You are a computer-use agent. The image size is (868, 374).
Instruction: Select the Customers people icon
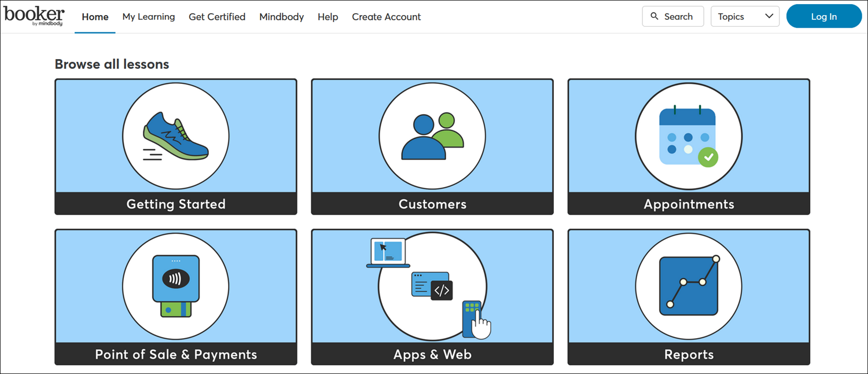432,137
